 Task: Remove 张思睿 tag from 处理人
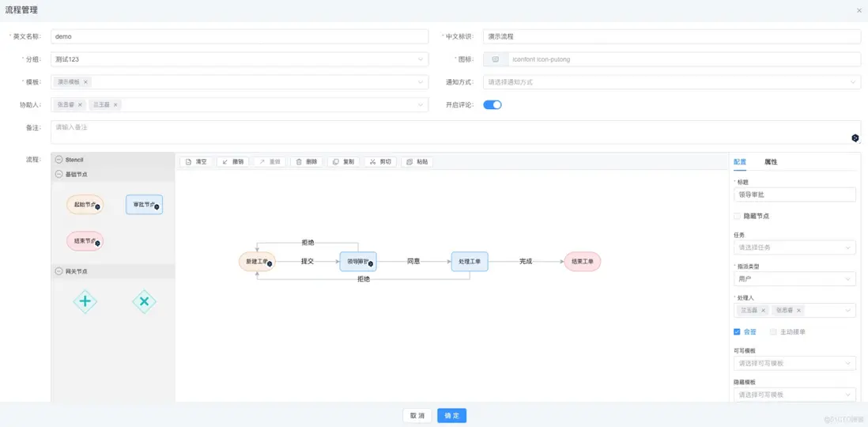coord(798,311)
